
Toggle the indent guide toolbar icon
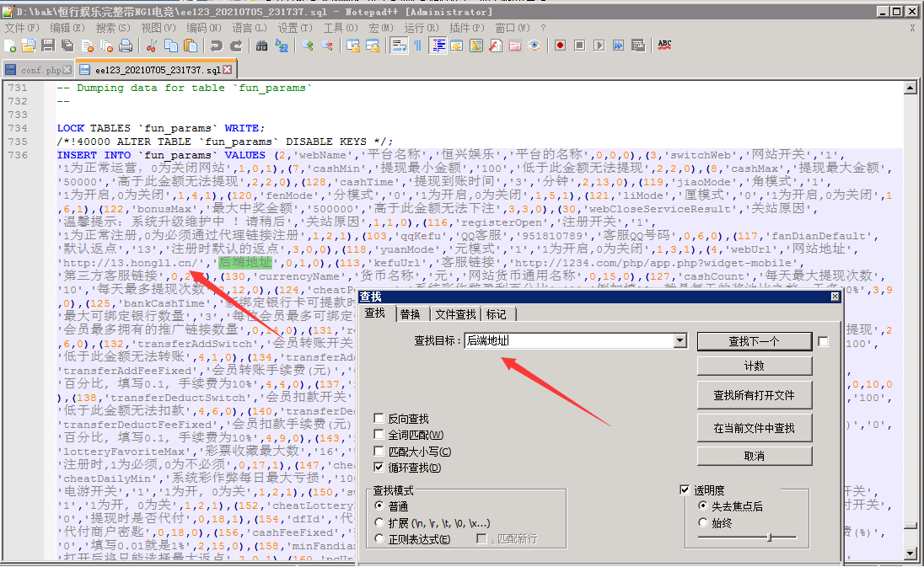tap(438, 46)
